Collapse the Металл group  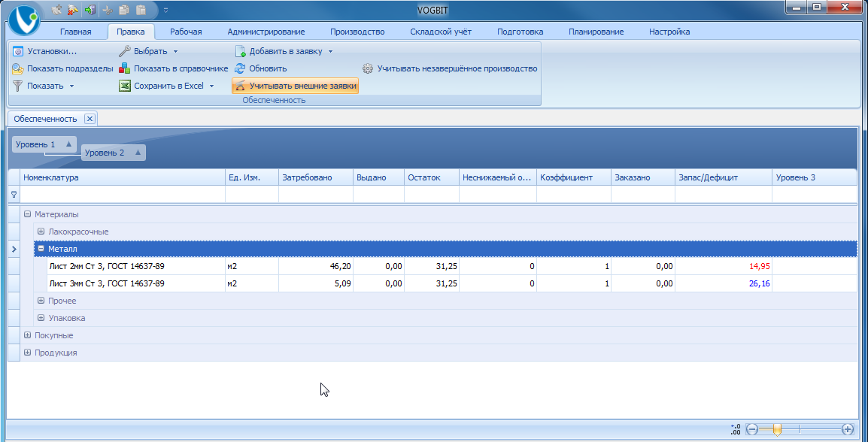pyautogui.click(x=41, y=249)
